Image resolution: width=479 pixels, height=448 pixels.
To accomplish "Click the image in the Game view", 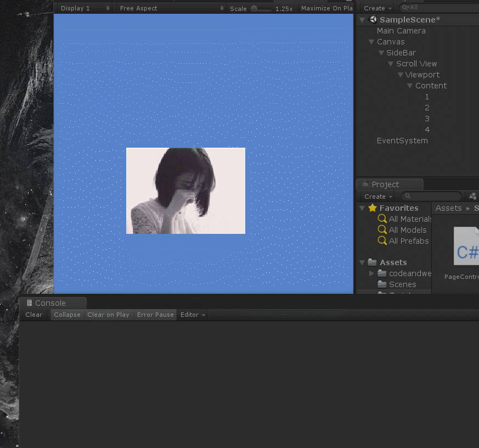I will [186, 191].
